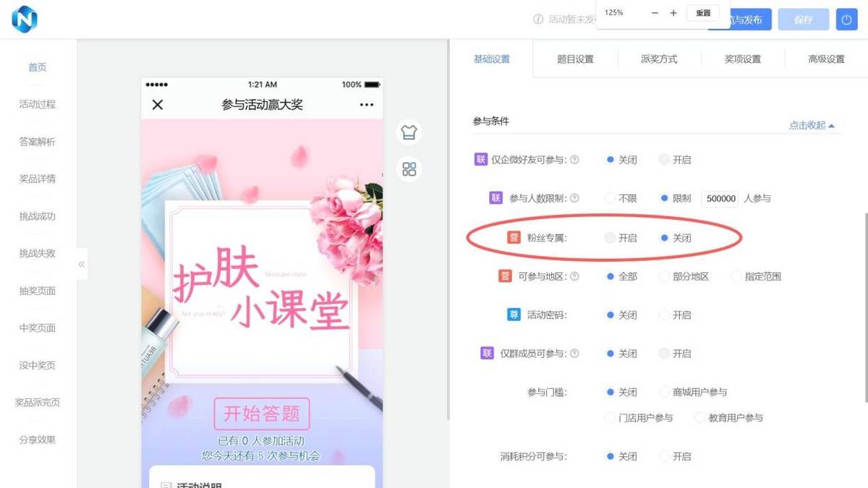The image size is (868, 488).
Task: Turn on 活动密码 with 开启 option
Action: [x=665, y=315]
